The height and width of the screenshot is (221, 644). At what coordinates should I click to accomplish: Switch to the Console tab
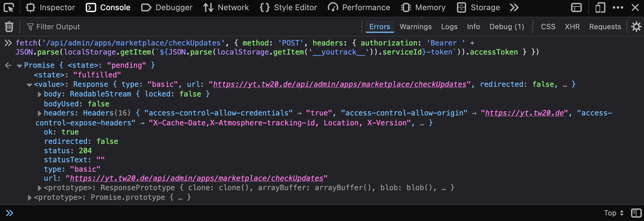(x=108, y=7)
